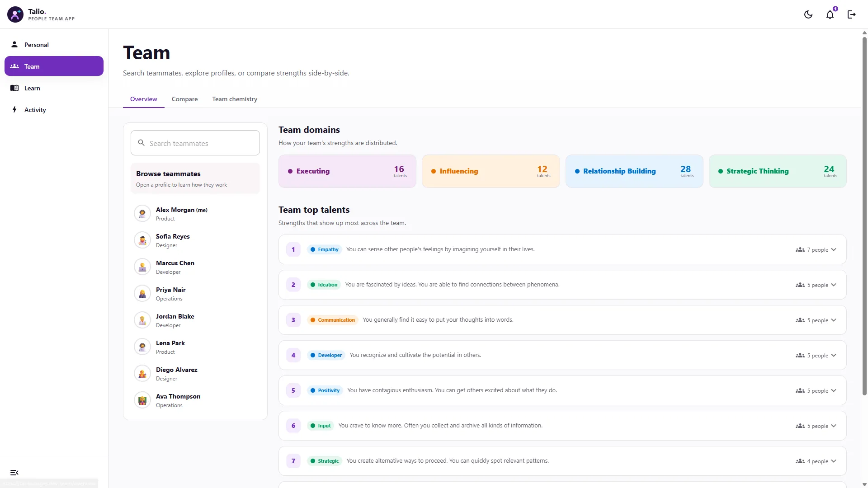Viewport: 868px width, 488px height.
Task: Select the Team sidebar item
Action: (x=54, y=66)
